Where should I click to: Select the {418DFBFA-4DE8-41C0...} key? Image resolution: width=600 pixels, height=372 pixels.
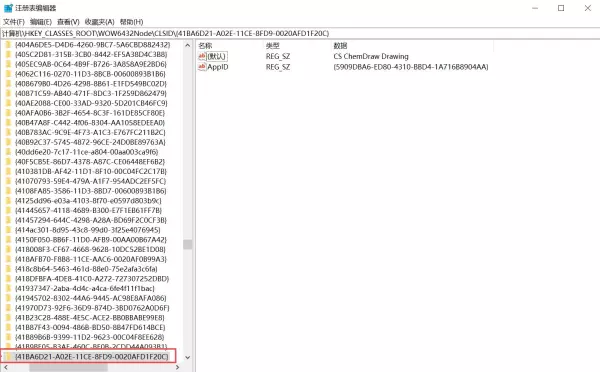[92, 279]
